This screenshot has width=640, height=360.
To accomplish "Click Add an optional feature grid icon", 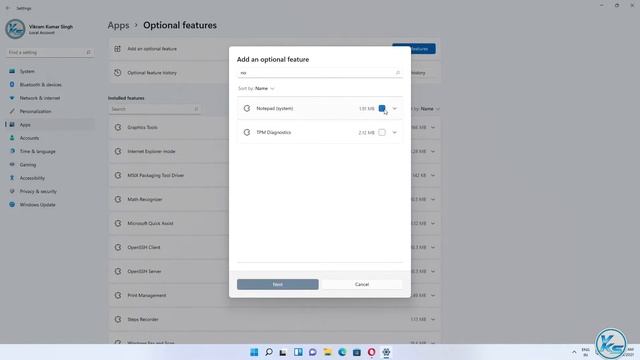I will pos(118,49).
